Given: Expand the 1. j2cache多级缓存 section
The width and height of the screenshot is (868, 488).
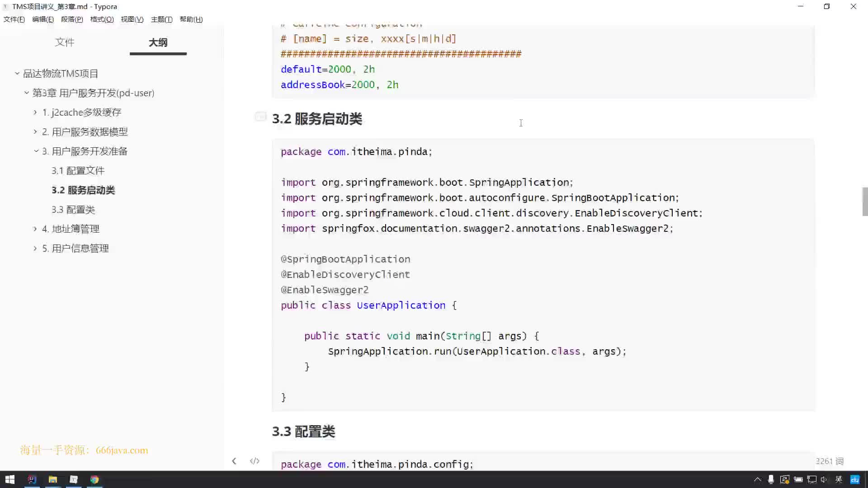Looking at the screenshot, I should click(x=35, y=112).
